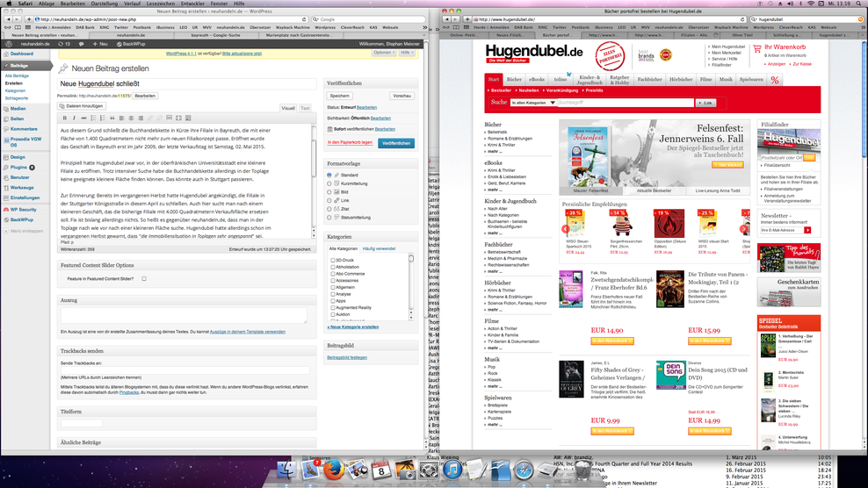Check the 3D-Druck category
The width and height of the screenshot is (868, 488).
(x=333, y=260)
